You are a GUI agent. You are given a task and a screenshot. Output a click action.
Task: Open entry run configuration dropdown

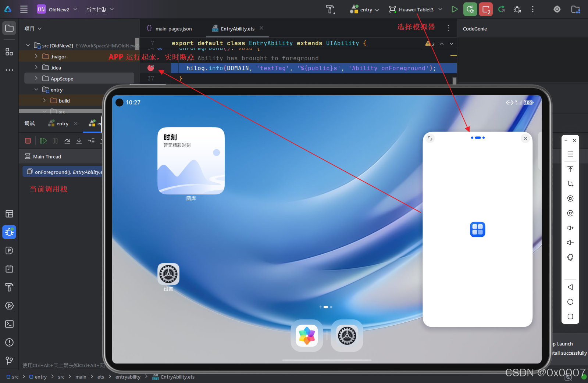pos(365,10)
